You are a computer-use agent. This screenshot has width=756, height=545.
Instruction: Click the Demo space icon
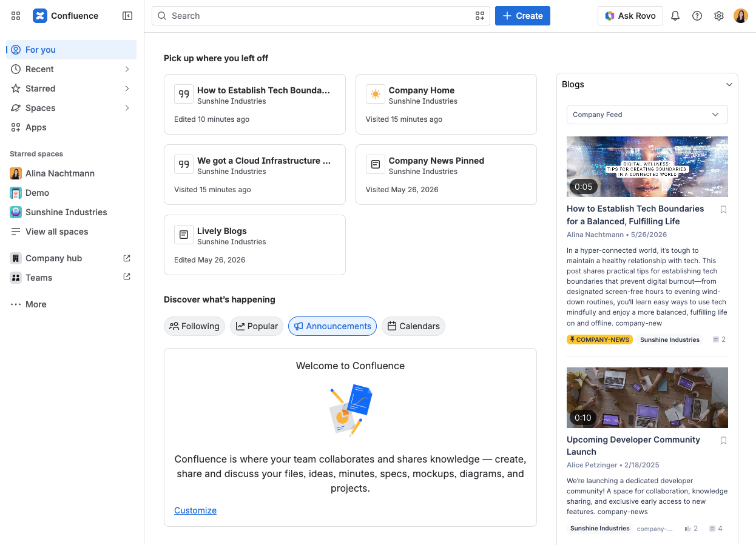tap(16, 193)
